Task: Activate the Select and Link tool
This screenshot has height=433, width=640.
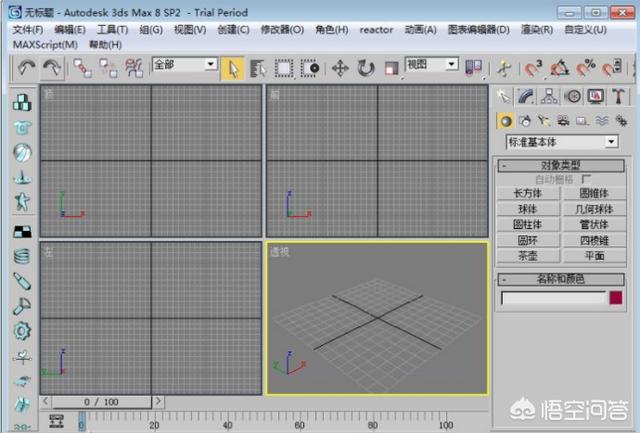Action: click(82, 68)
